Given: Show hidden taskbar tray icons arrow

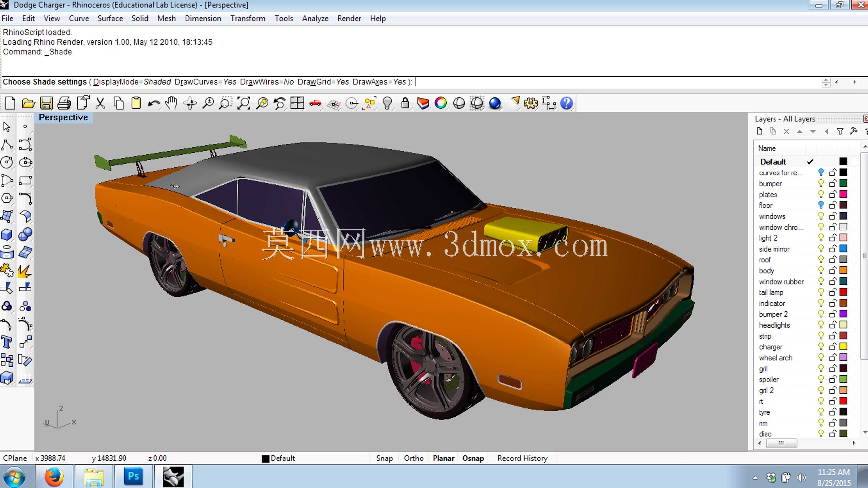Looking at the screenshot, I should pyautogui.click(x=755, y=478).
